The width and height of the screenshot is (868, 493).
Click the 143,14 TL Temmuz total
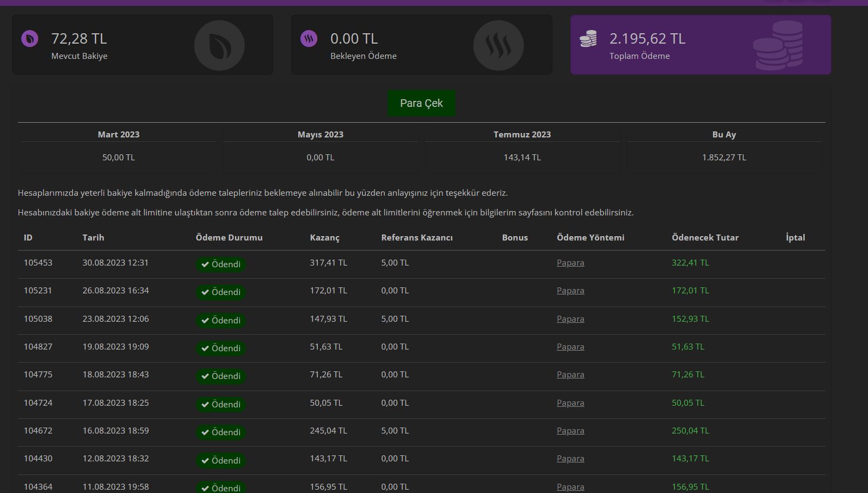522,158
